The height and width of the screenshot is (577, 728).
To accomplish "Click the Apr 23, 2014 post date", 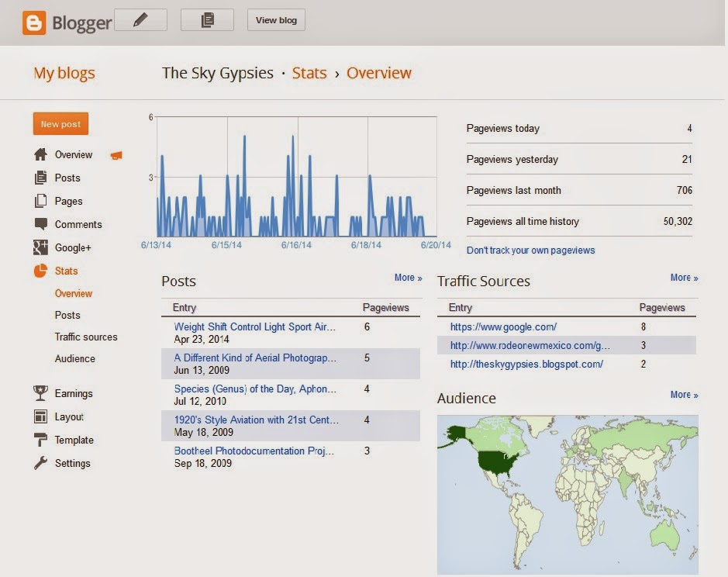I will [x=202, y=339].
